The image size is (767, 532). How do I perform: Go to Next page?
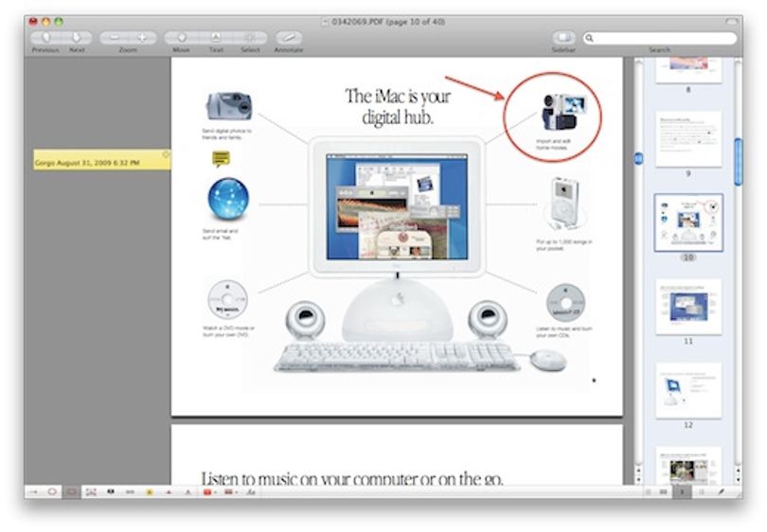pyautogui.click(x=77, y=38)
